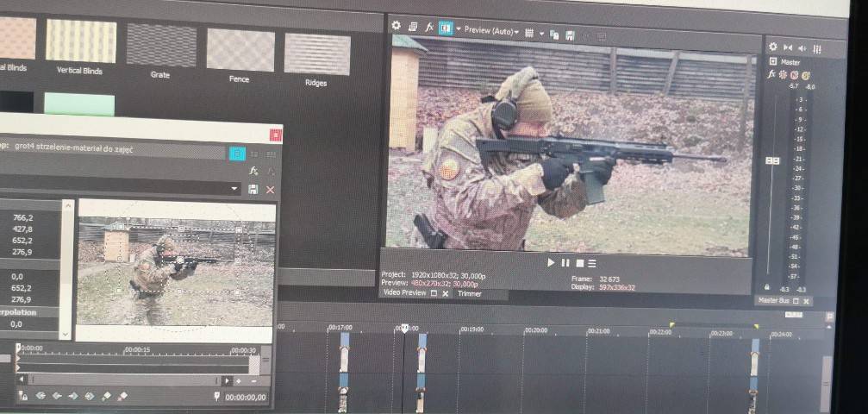Click the Video Output FX icon in preview toolbar

(x=429, y=28)
